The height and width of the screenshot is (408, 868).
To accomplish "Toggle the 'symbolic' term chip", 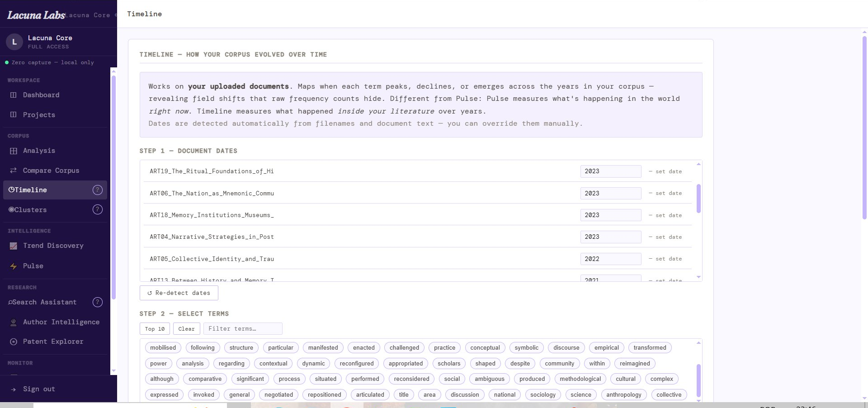I will point(526,348).
